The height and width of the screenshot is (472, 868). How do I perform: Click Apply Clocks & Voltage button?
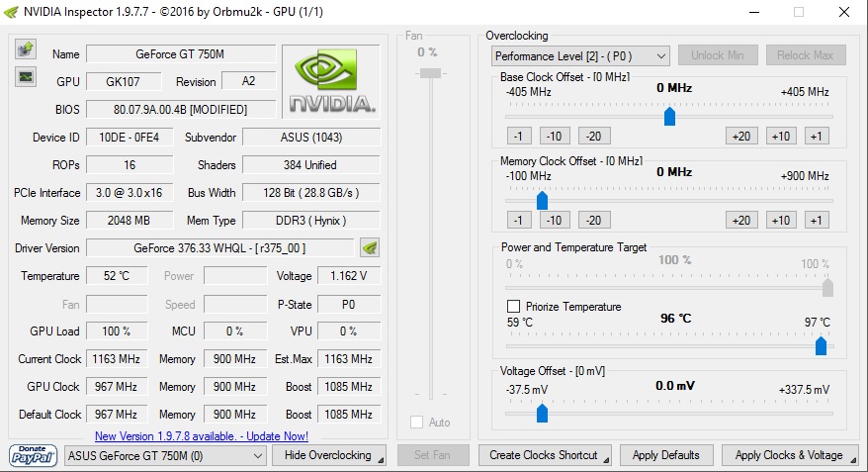pyautogui.click(x=790, y=455)
